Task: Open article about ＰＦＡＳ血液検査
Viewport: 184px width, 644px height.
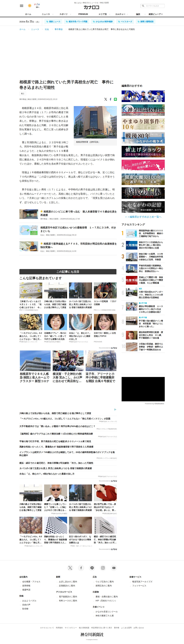Action: coord(78,245)
